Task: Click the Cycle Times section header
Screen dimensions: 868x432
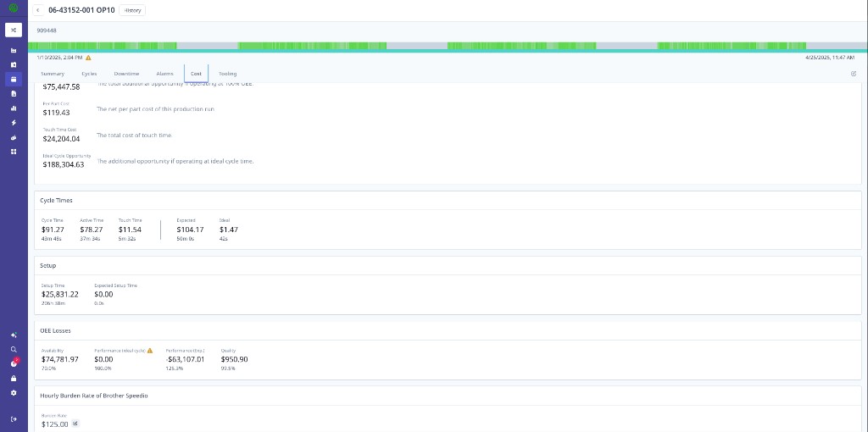Action: [56, 200]
